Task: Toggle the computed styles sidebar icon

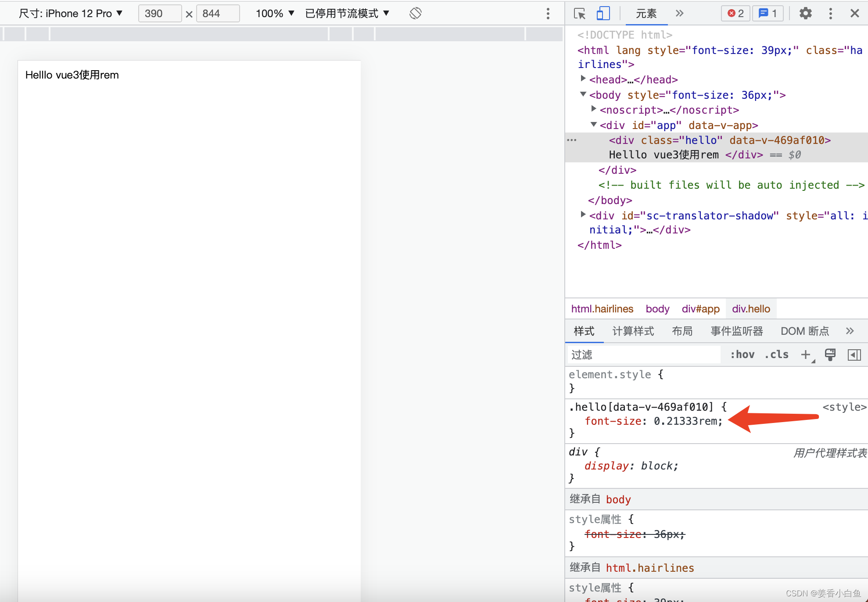Action: point(854,355)
